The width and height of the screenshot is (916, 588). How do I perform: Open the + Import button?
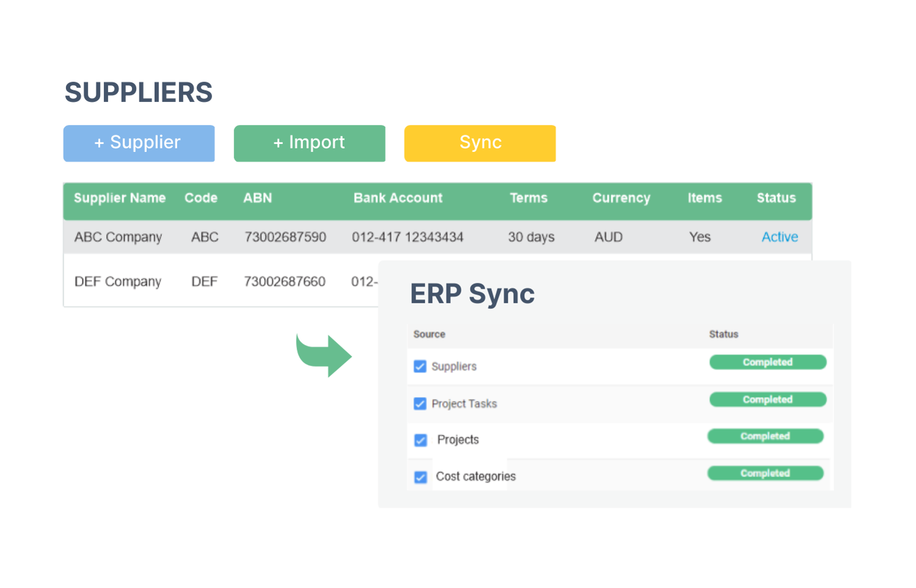[309, 143]
